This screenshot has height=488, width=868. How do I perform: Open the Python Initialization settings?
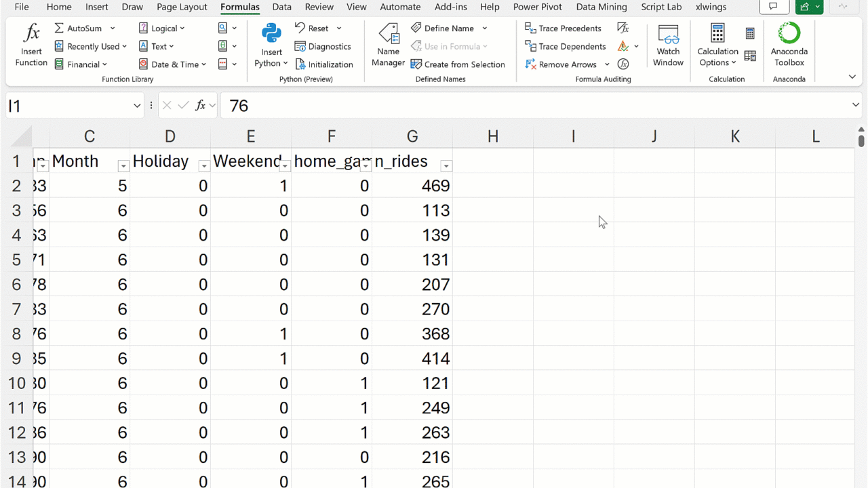click(x=300, y=64)
